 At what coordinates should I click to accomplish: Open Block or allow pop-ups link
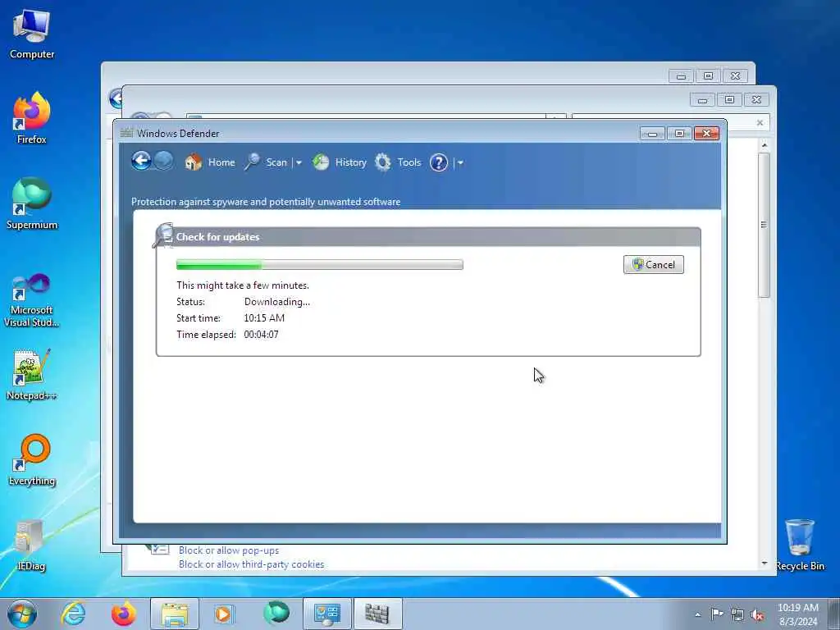(x=229, y=550)
